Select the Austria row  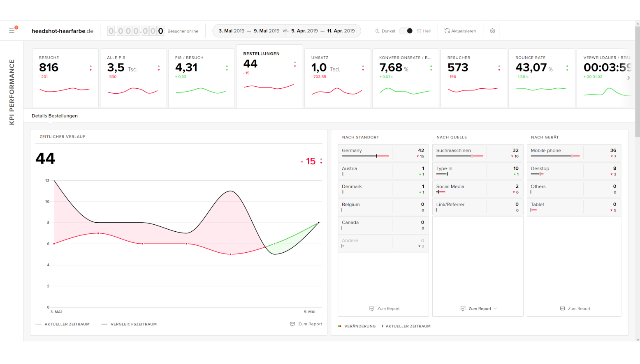tap(383, 170)
